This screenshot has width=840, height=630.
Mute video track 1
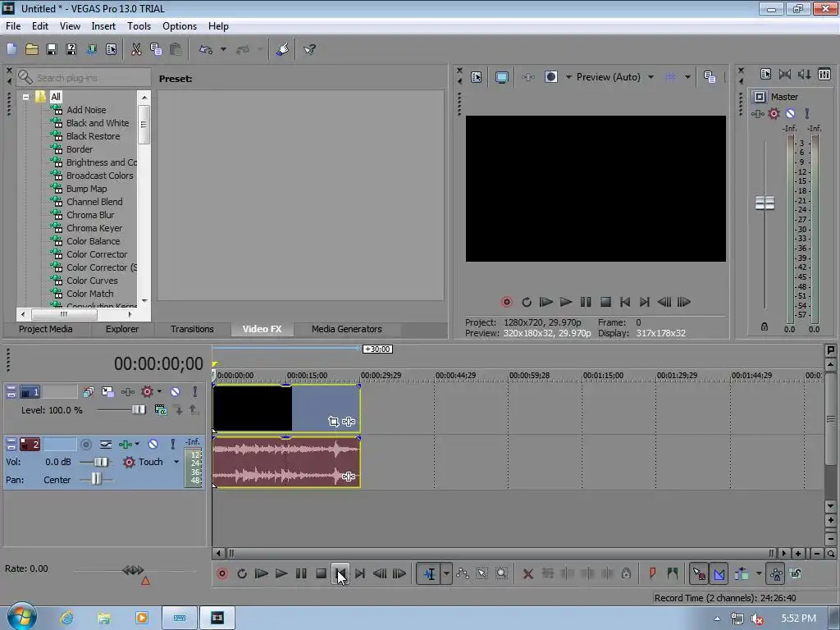pos(176,392)
